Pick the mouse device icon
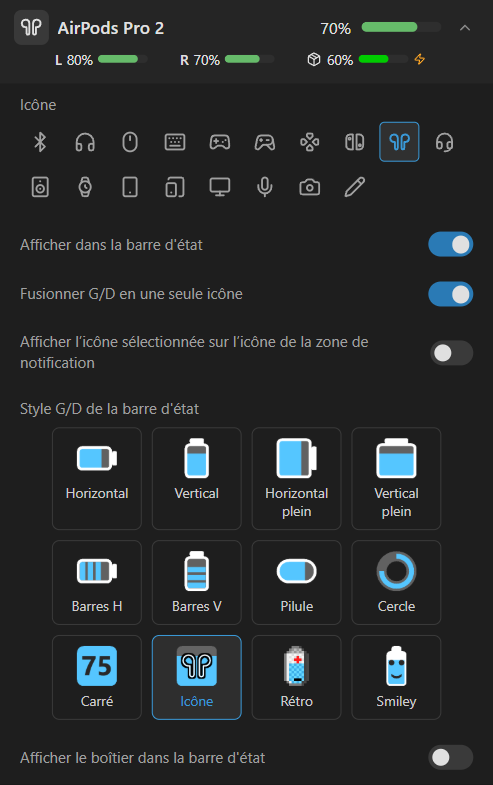This screenshot has width=493, height=785. (x=130, y=142)
